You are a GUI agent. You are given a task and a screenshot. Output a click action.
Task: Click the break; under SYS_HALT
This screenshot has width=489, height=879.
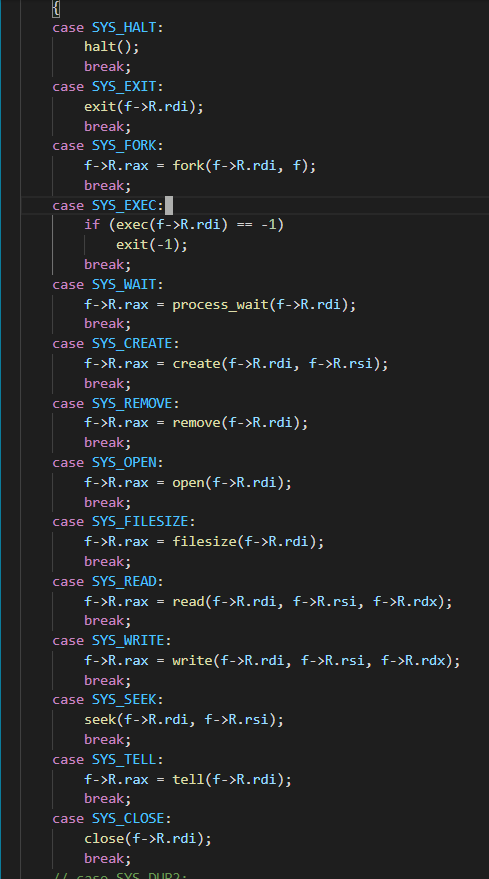(x=108, y=67)
